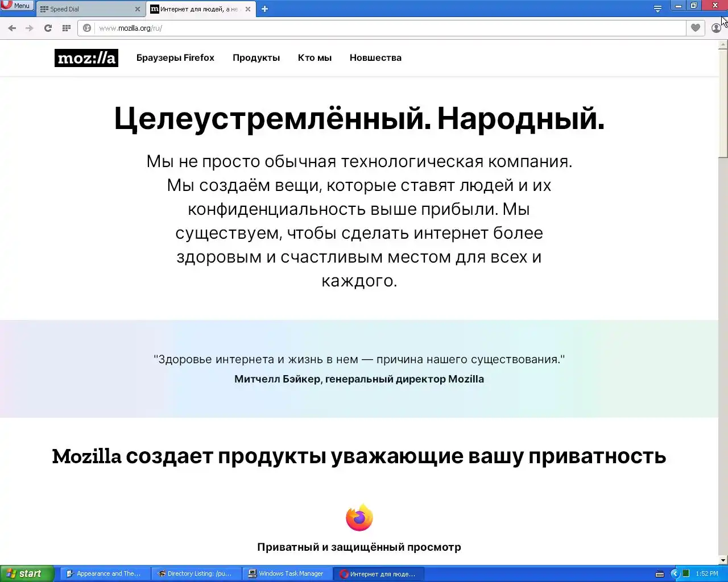
Task: Click the Здоровье интернета quote text
Action: tap(359, 359)
